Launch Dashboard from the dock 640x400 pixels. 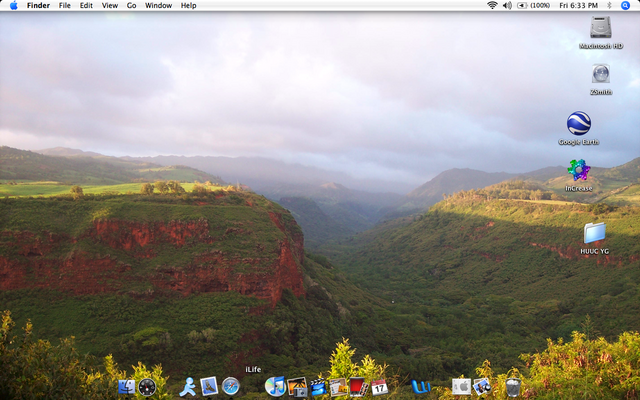[147, 387]
